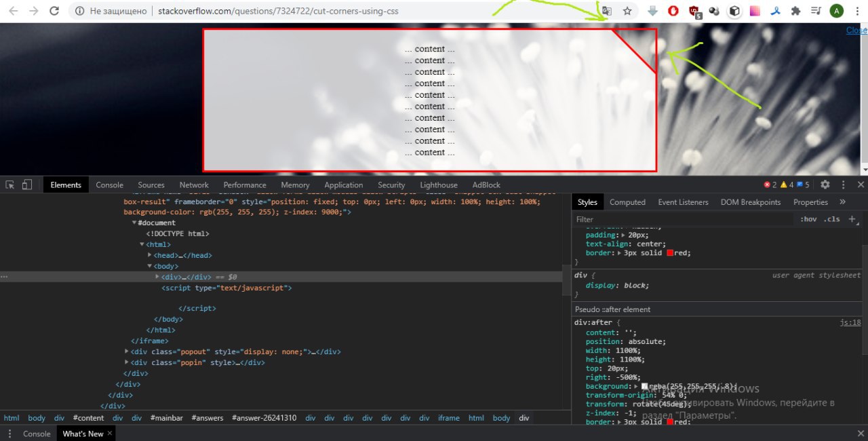Go back with the browser back arrow

tap(14, 11)
